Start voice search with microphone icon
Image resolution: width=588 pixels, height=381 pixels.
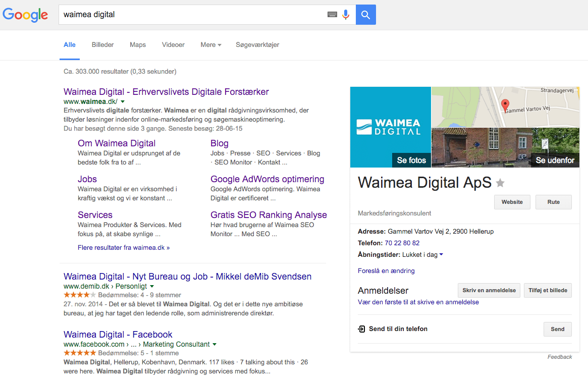[346, 15]
